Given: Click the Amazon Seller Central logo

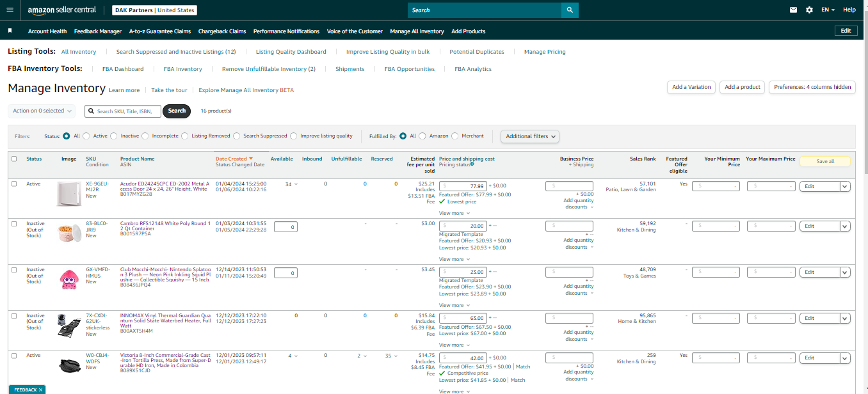Looking at the screenshot, I should click(x=61, y=10).
